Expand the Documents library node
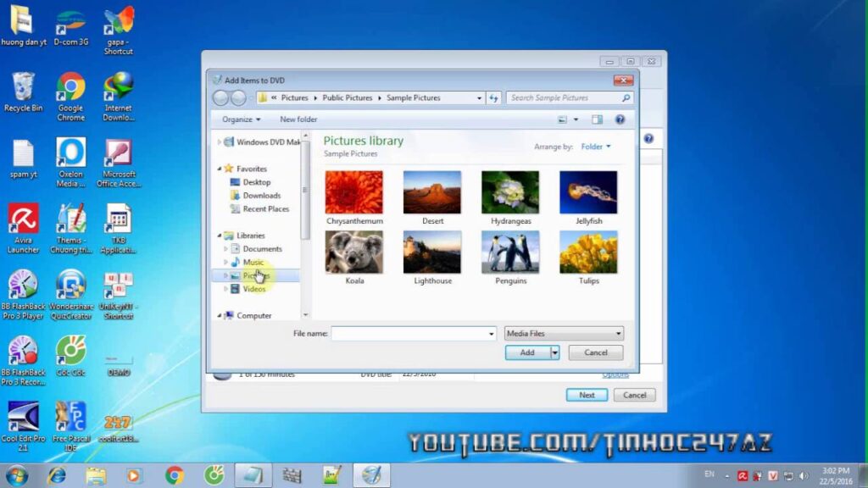Image resolution: width=868 pixels, height=488 pixels. pyautogui.click(x=225, y=249)
